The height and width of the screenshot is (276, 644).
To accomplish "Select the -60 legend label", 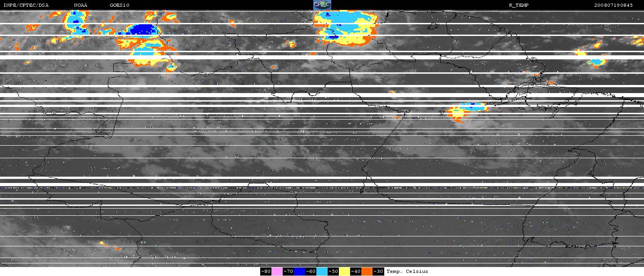I will click(311, 272).
